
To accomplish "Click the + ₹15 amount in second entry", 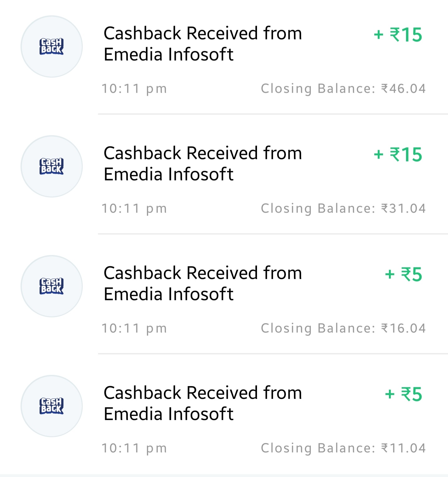I will point(398,154).
